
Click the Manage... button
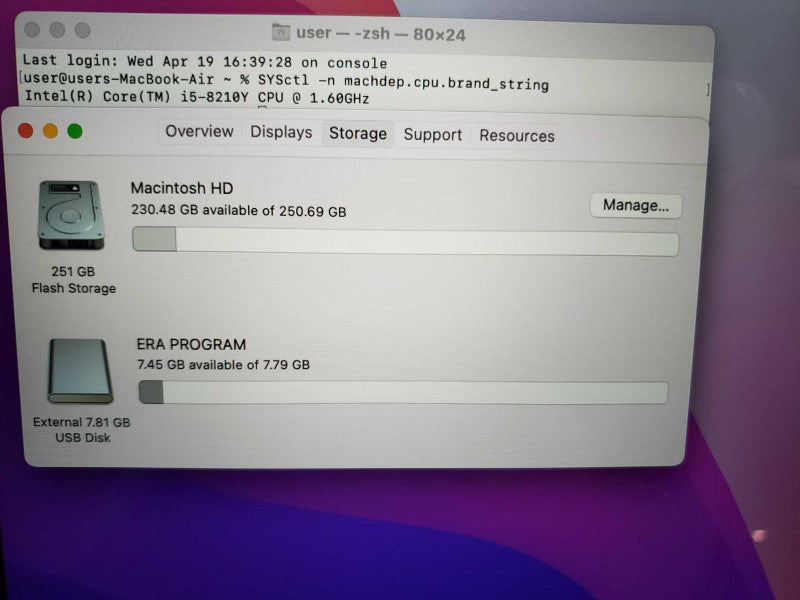[636, 206]
